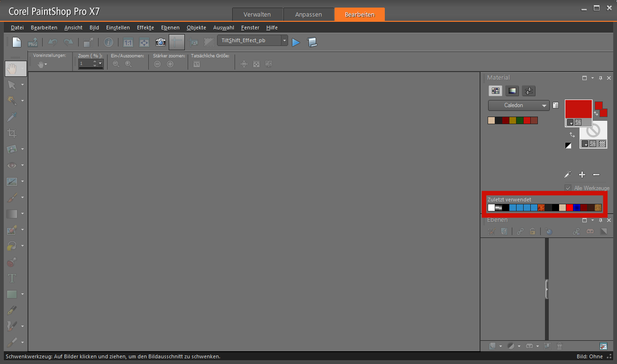Toggle the Alle Werkzeuge checkbox
This screenshot has height=364, width=617.
point(568,188)
